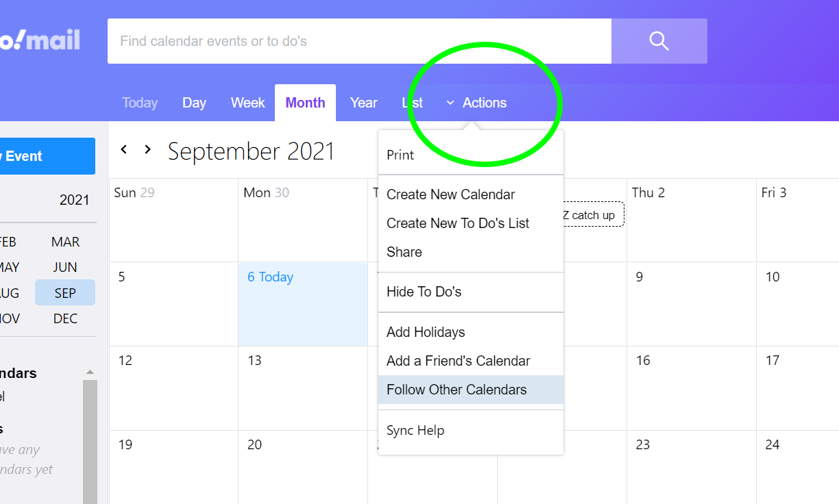This screenshot has height=504, width=839.
Task: Select Create New To Do's List
Action: pyautogui.click(x=458, y=223)
